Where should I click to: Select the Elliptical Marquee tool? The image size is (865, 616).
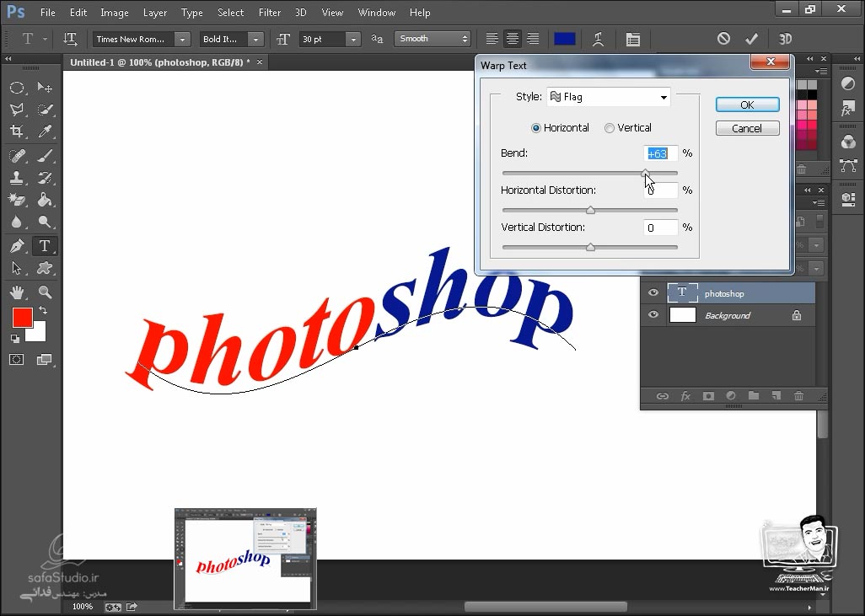click(17, 87)
